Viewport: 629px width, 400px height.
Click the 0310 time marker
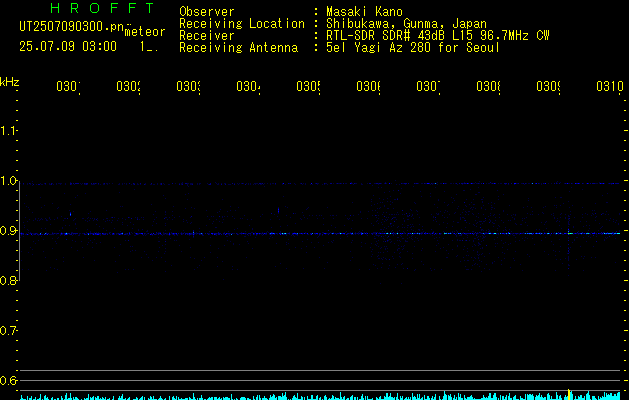(610, 87)
